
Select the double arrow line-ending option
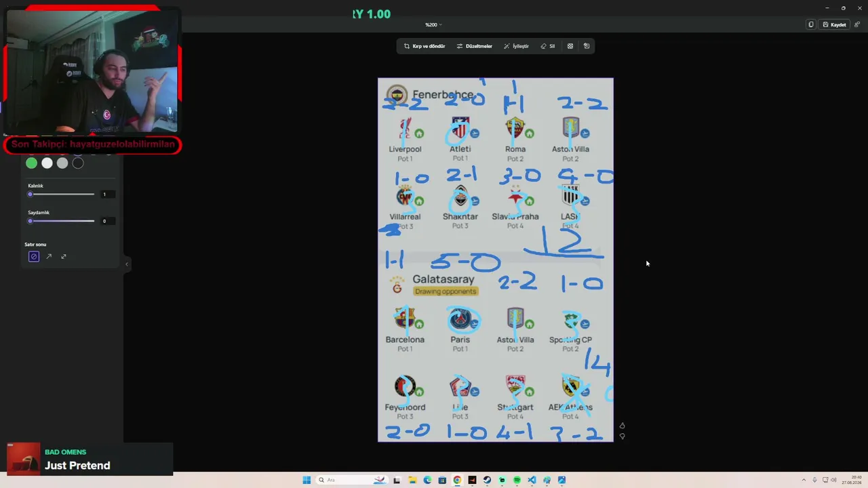tap(64, 256)
